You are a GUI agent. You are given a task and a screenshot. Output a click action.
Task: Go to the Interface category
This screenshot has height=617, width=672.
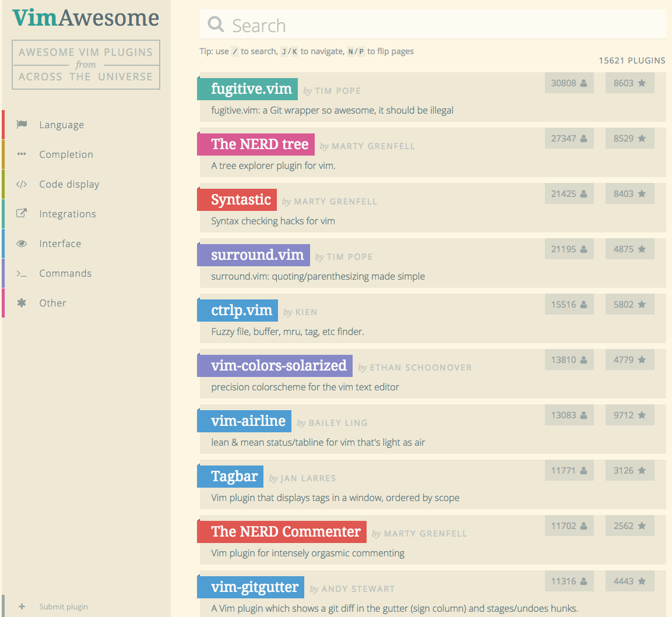click(60, 244)
